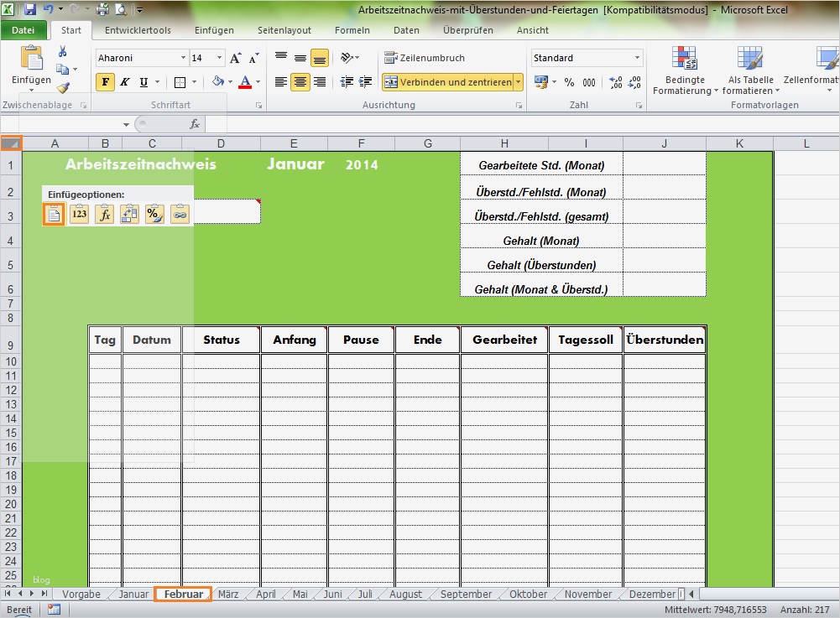Open the Schriftgröße dropdown showing 14
This screenshot has width=840, height=618.
tap(217, 57)
